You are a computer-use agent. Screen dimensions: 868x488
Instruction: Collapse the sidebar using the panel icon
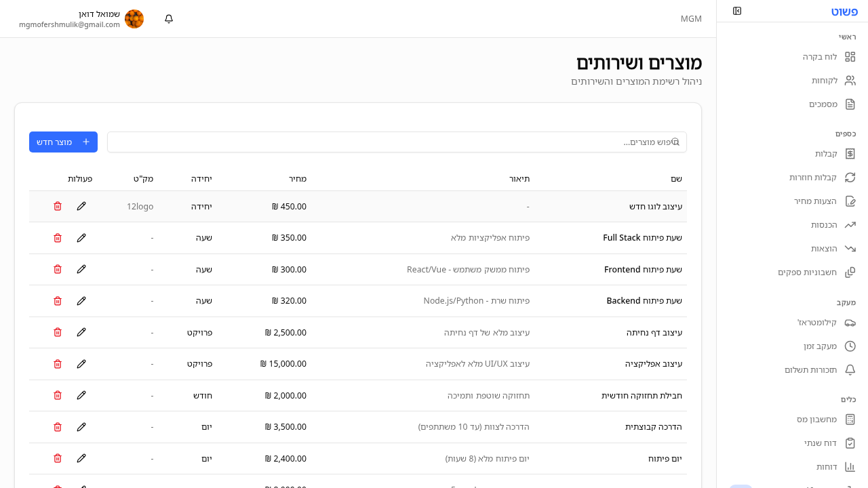coord(737,11)
